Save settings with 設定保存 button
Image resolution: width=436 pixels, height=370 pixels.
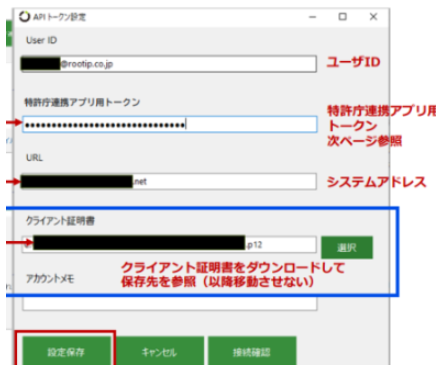(x=66, y=351)
